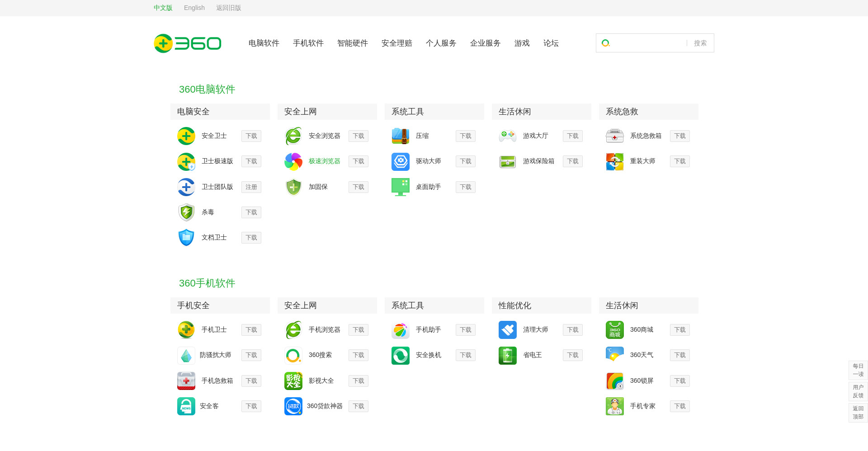This screenshot has width=868, height=451.
Task: Click the 360贷款神器 icon
Action: pyautogui.click(x=293, y=406)
